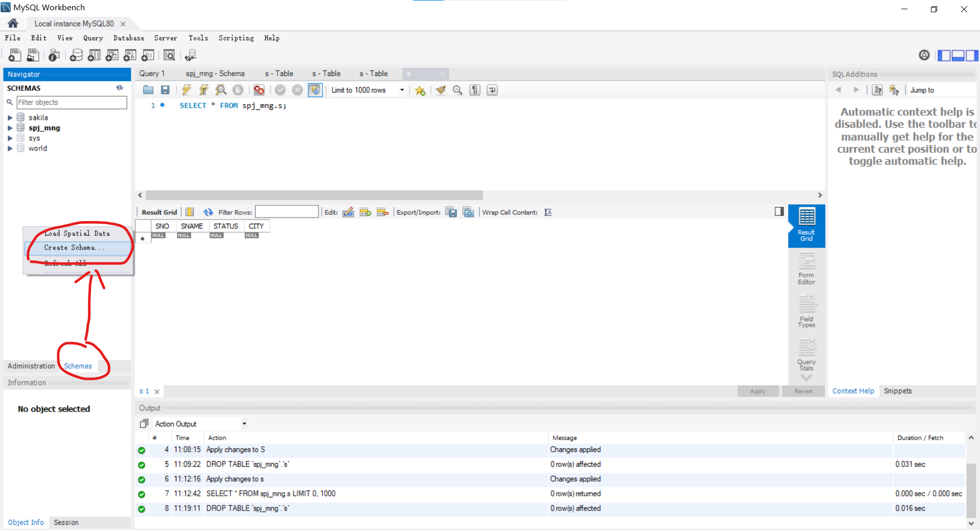Expand the spj_mng schema
The image size is (980, 530).
[x=10, y=128]
